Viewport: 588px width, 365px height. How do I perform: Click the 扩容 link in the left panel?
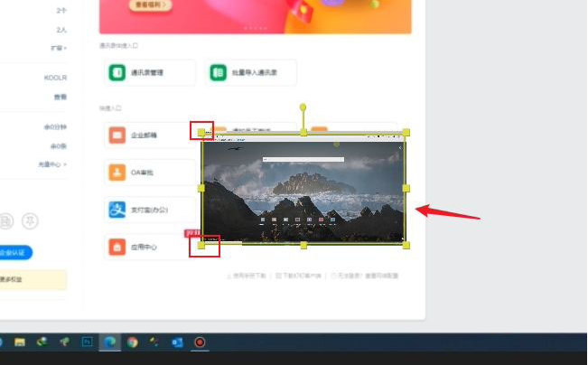click(59, 48)
